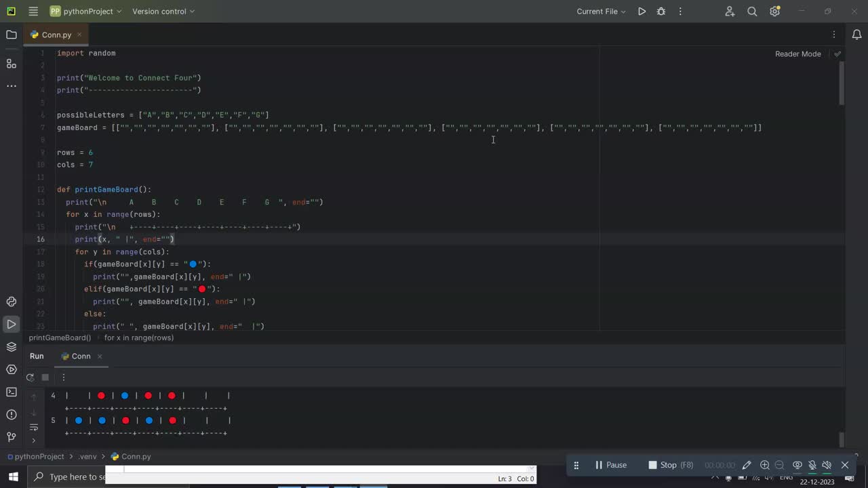Close the Conn.py editor tab
This screenshot has width=868, height=488.
click(x=79, y=35)
